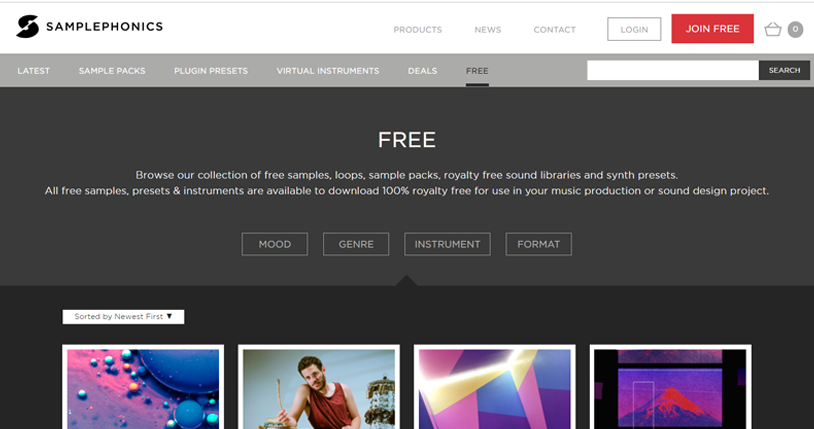The width and height of the screenshot is (814, 429).
Task: Go to Virtual Instruments tab
Action: (328, 71)
